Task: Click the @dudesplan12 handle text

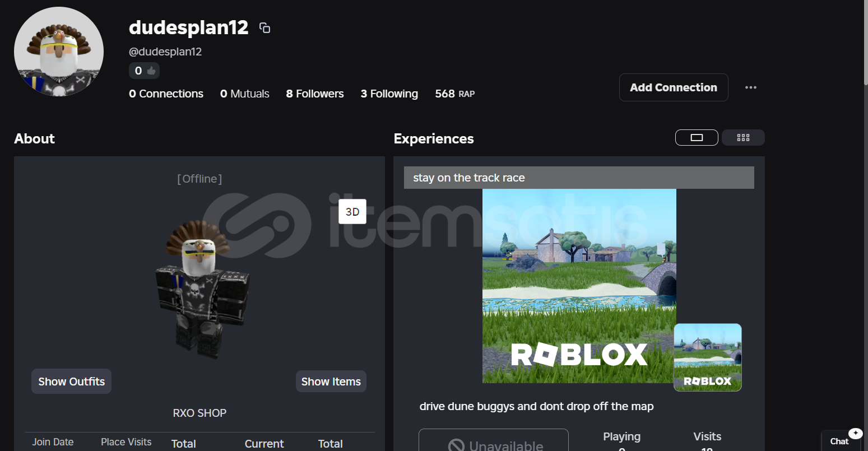Action: point(165,52)
